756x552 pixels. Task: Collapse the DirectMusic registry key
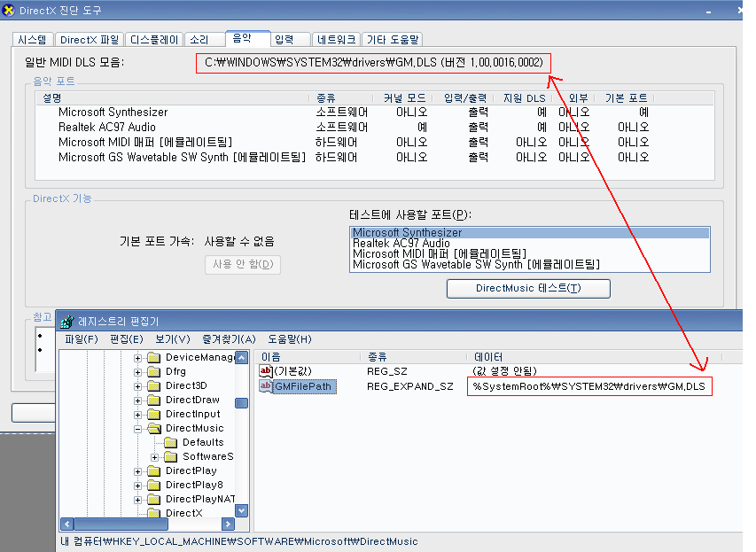[138, 429]
